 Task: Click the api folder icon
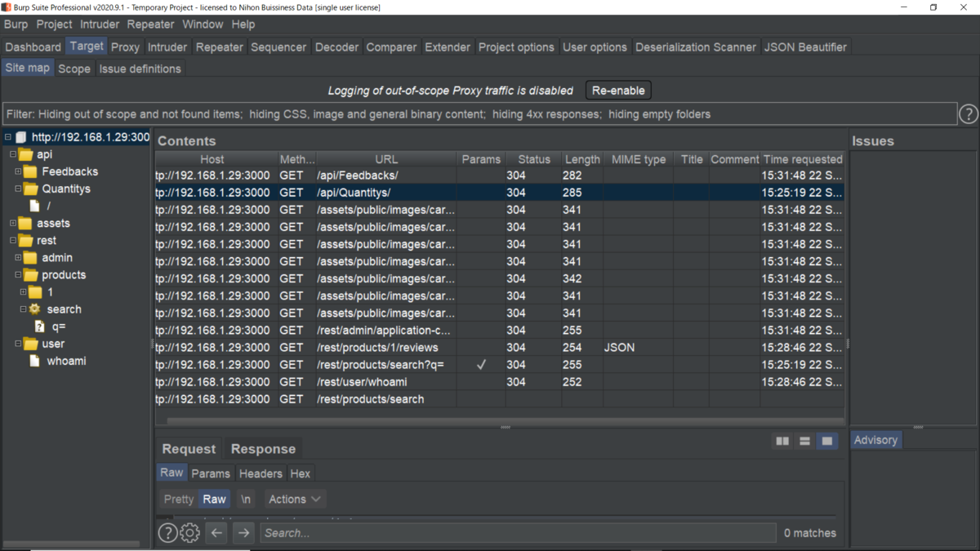pos(25,154)
